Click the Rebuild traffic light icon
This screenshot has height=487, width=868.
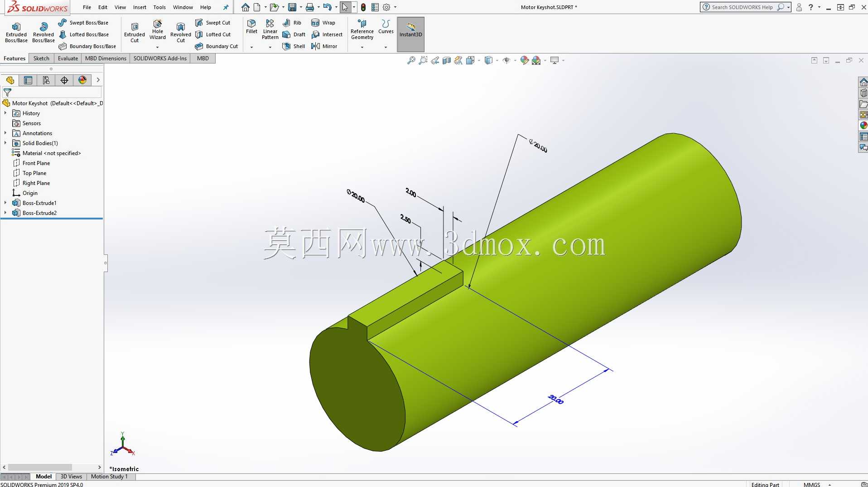pos(363,7)
